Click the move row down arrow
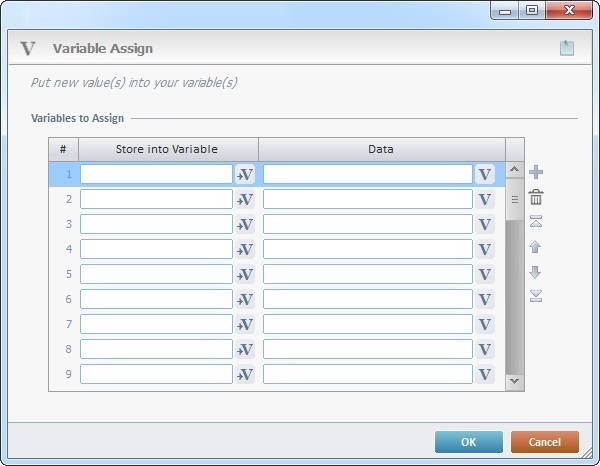 tap(536, 272)
